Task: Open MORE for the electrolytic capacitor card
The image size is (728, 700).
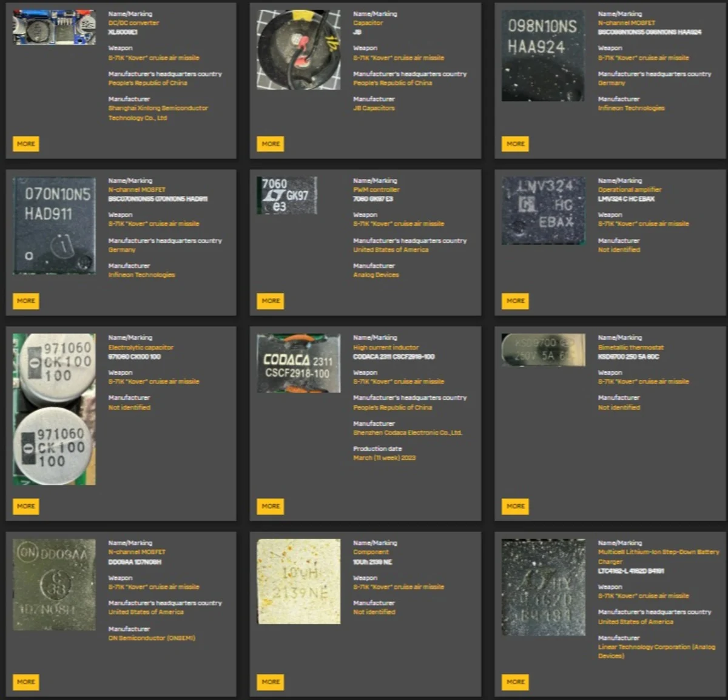Action: (x=26, y=506)
